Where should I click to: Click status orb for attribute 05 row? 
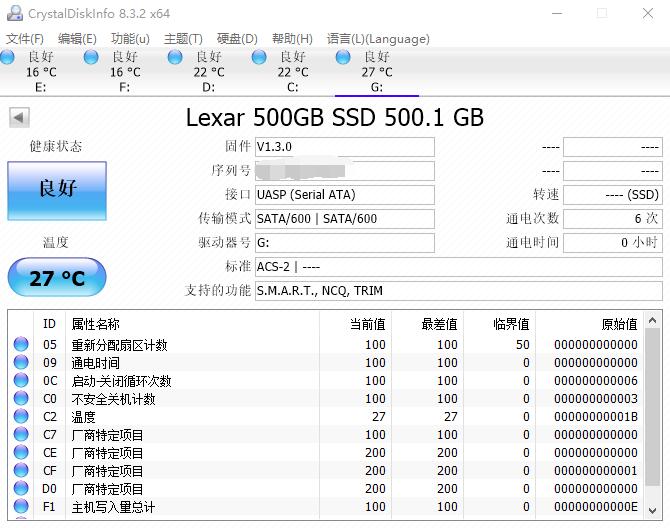[x=21, y=345]
